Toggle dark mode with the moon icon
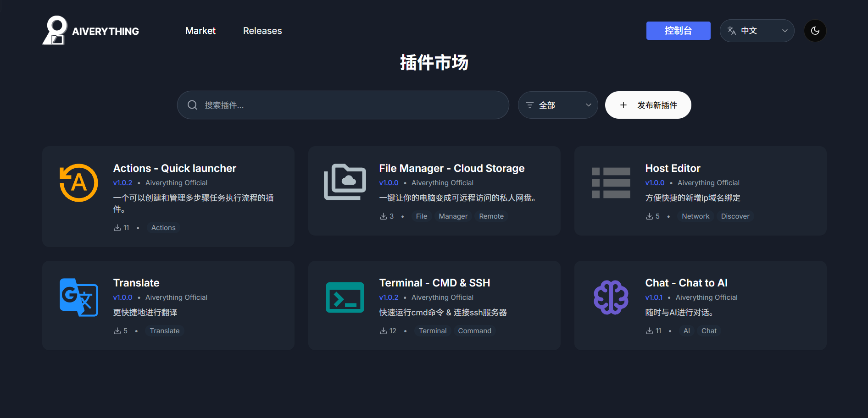868x418 pixels. point(815,31)
